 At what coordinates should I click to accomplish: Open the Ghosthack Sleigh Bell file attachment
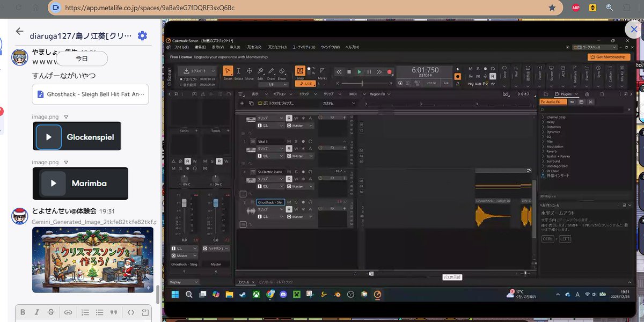90,94
